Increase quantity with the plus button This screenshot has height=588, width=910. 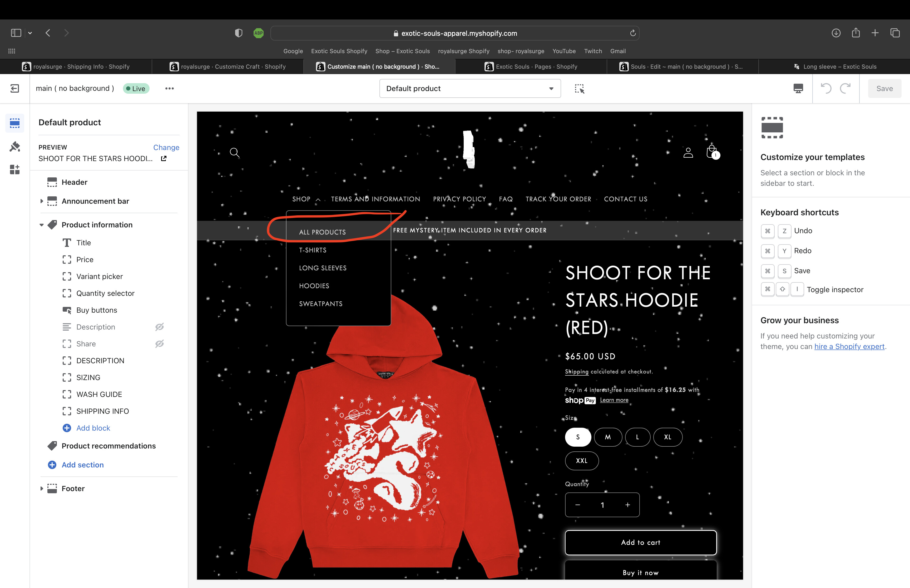pyautogui.click(x=627, y=505)
